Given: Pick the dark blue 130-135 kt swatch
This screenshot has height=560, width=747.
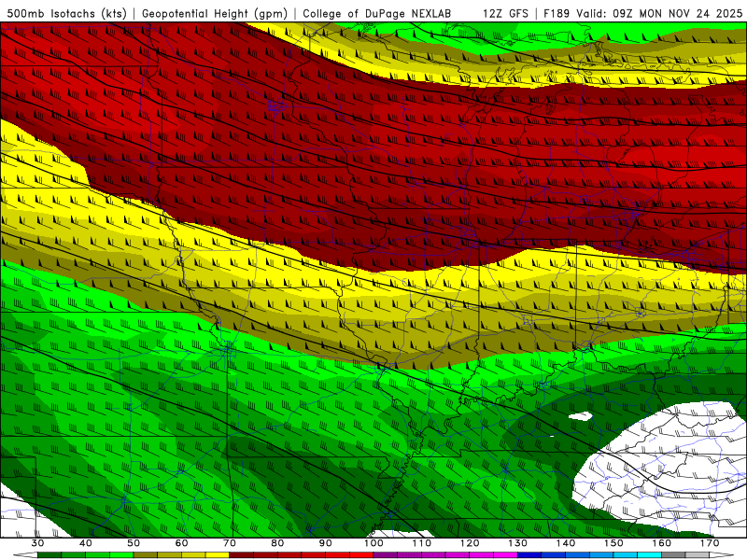Looking at the screenshot, I should (x=529, y=555).
